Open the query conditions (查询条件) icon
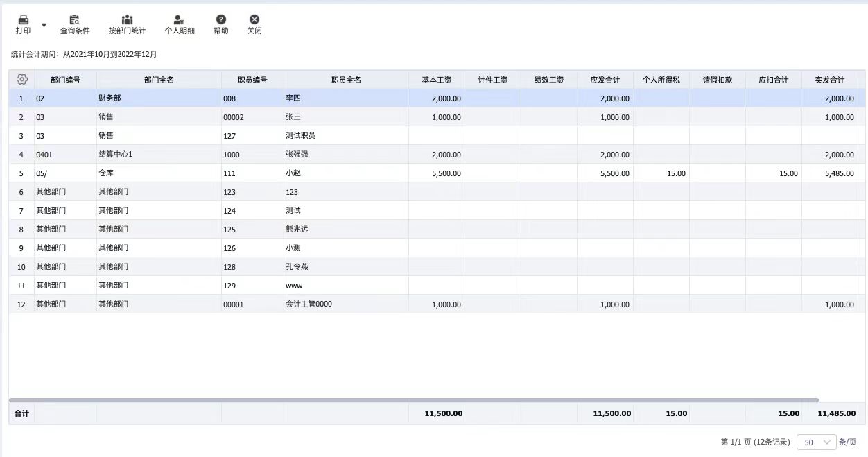The width and height of the screenshot is (868, 457). point(75,20)
